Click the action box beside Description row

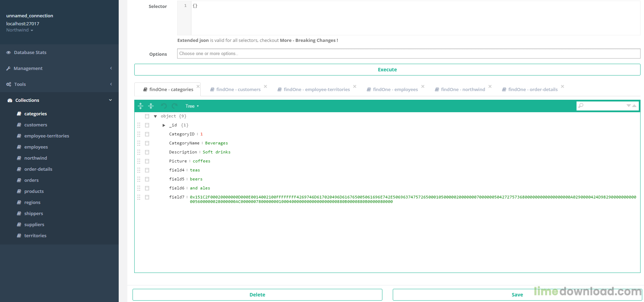(x=147, y=152)
